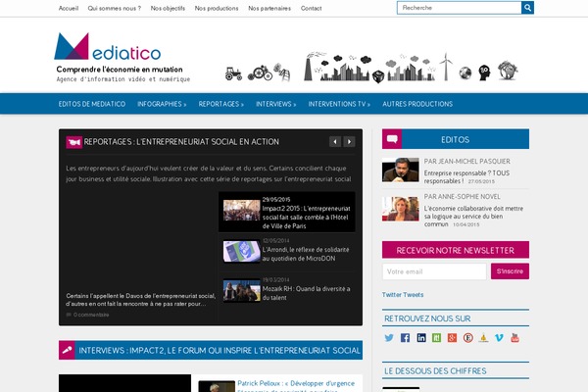This screenshot has height=392, width=588.
Task: Click the Editos section header
Action: (x=456, y=139)
